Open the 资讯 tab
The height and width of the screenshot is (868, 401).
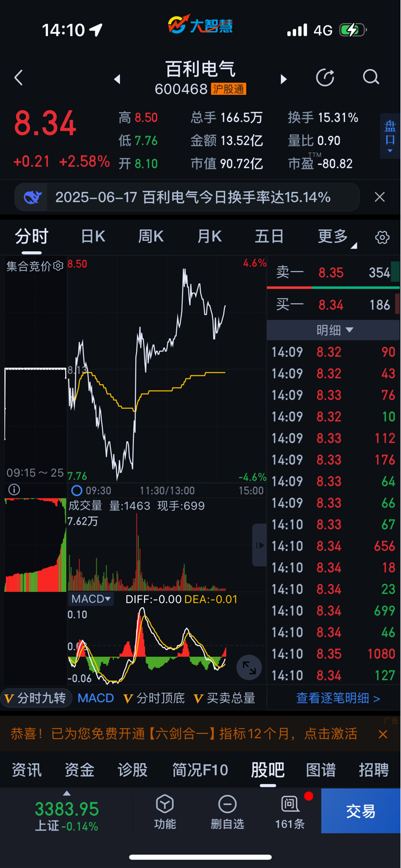[27, 770]
